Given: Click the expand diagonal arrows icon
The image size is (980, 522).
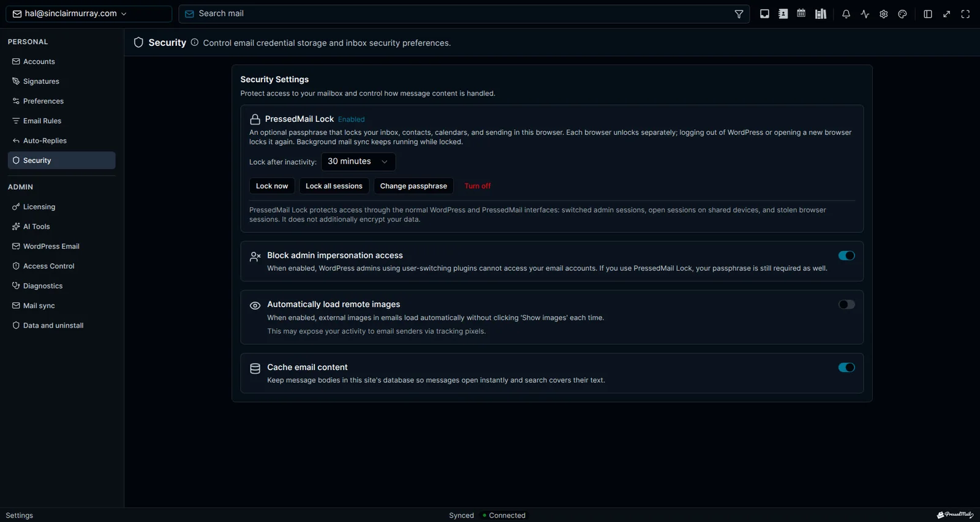Looking at the screenshot, I should (x=946, y=14).
